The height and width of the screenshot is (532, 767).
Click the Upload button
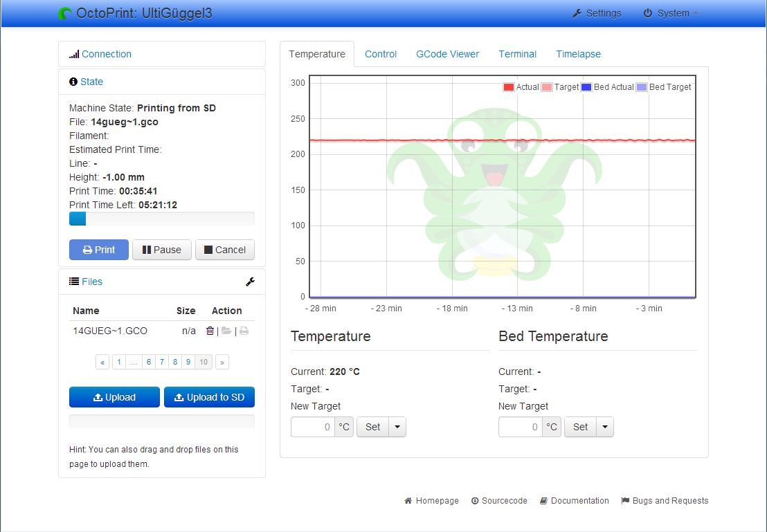114,397
